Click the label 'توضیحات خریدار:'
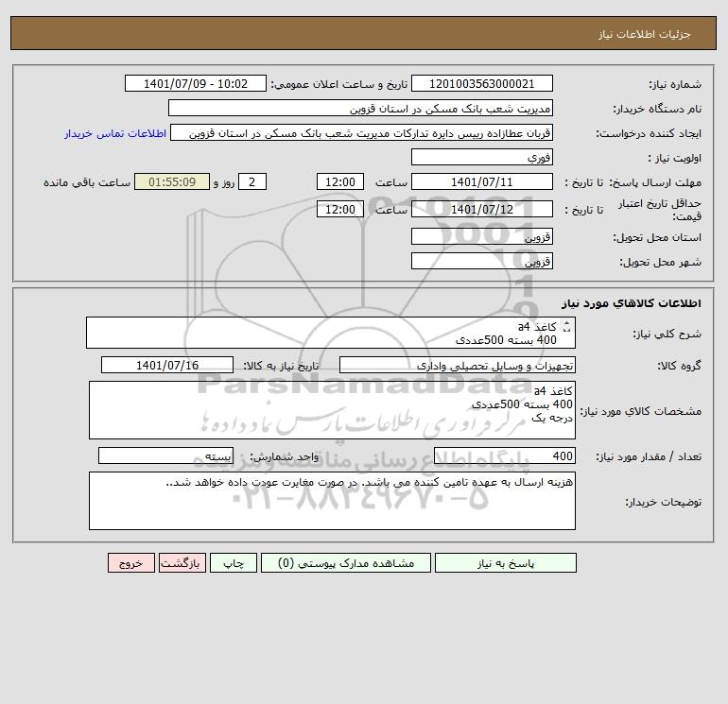Viewport: 728px width, 704px height. (x=664, y=502)
